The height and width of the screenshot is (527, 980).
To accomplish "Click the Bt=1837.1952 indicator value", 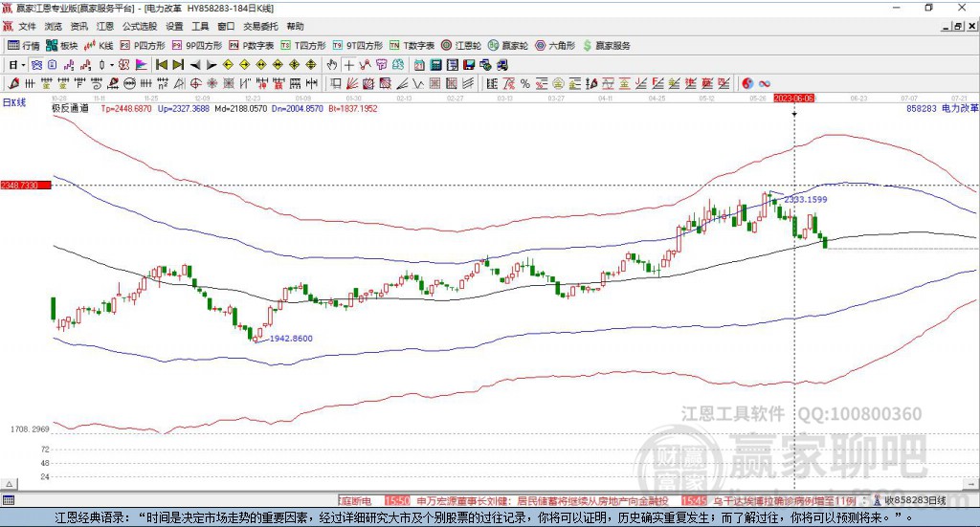I will (353, 108).
